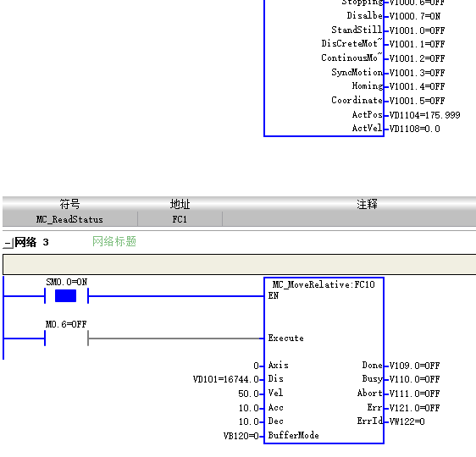476x457 pixels.
Task: Collapse network 3 with the minus box
Action: tap(8, 243)
